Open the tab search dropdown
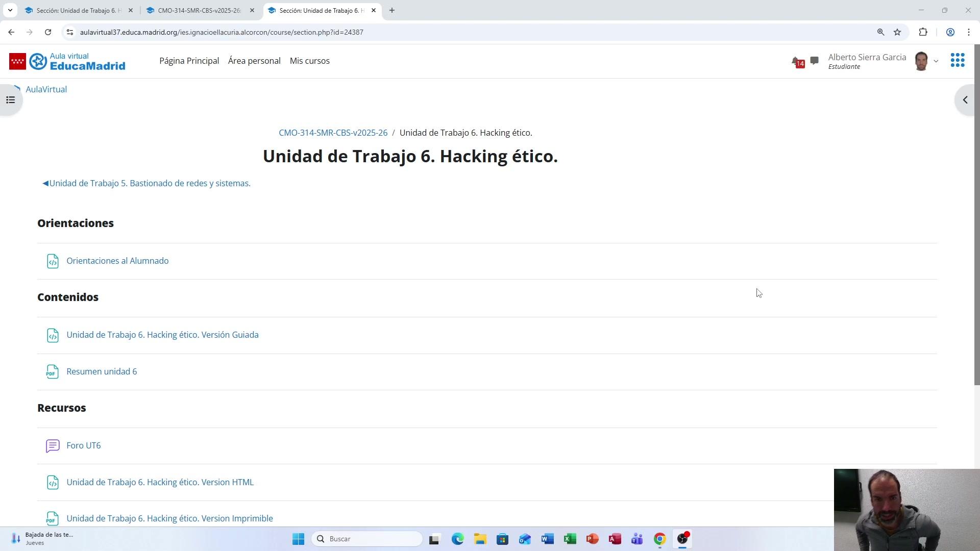The image size is (980, 551). pyautogui.click(x=10, y=10)
